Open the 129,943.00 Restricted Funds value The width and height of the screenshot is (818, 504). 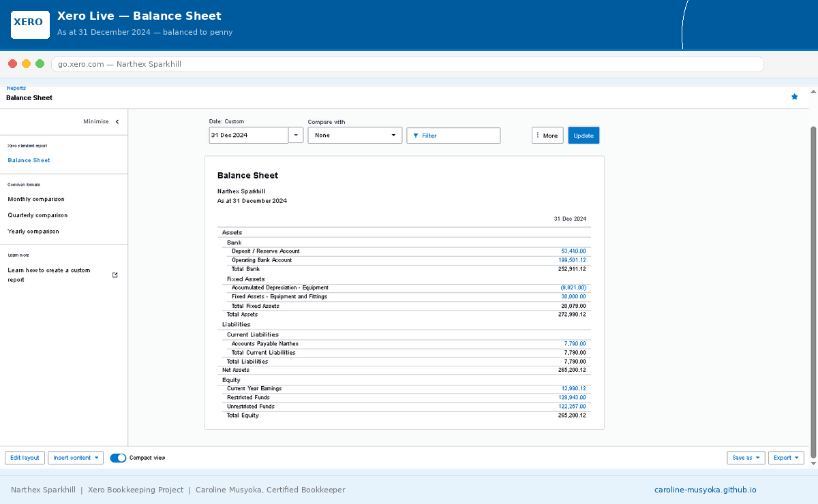click(x=572, y=398)
